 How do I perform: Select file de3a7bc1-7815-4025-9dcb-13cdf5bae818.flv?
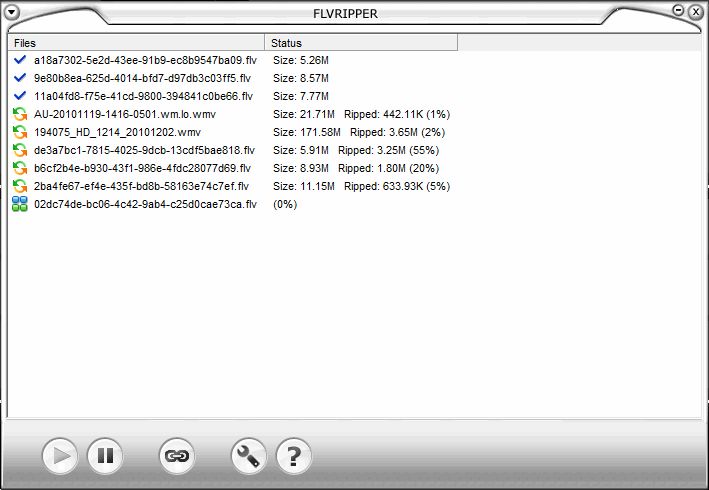(144, 151)
